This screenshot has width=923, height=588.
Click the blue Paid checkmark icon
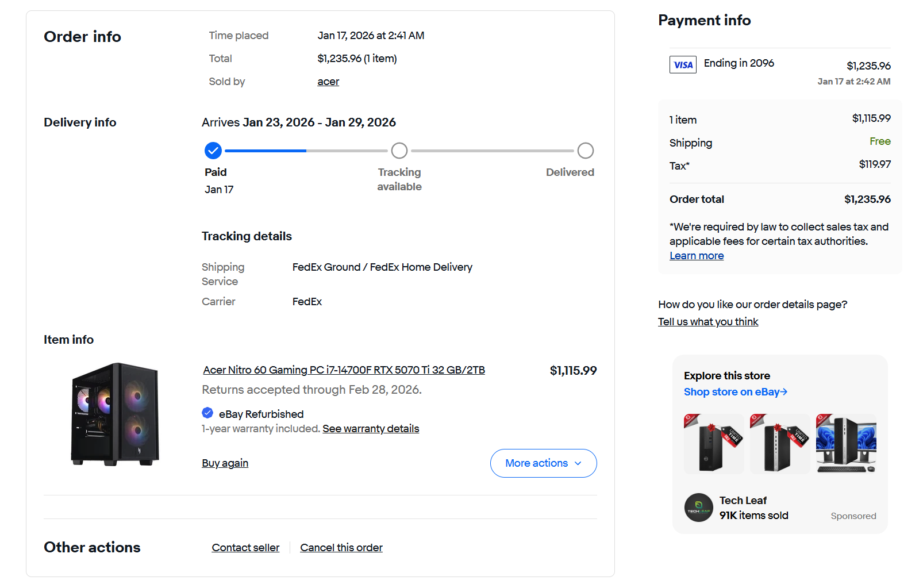(213, 151)
